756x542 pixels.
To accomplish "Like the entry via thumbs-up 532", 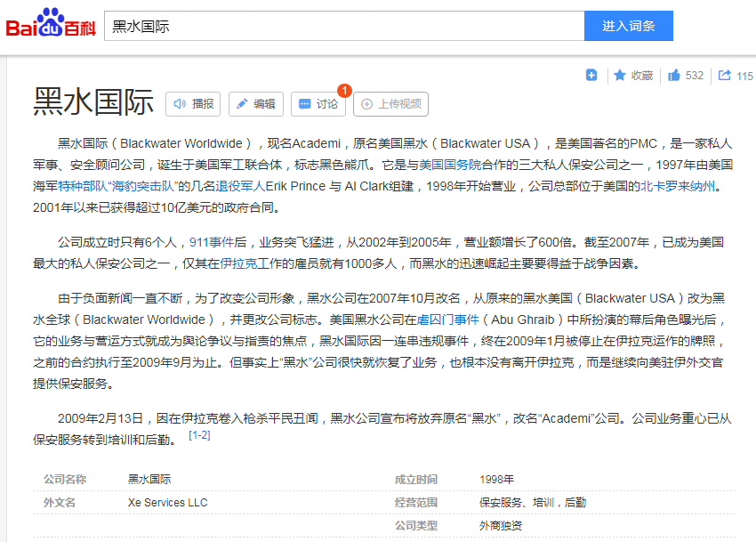I will 686,76.
